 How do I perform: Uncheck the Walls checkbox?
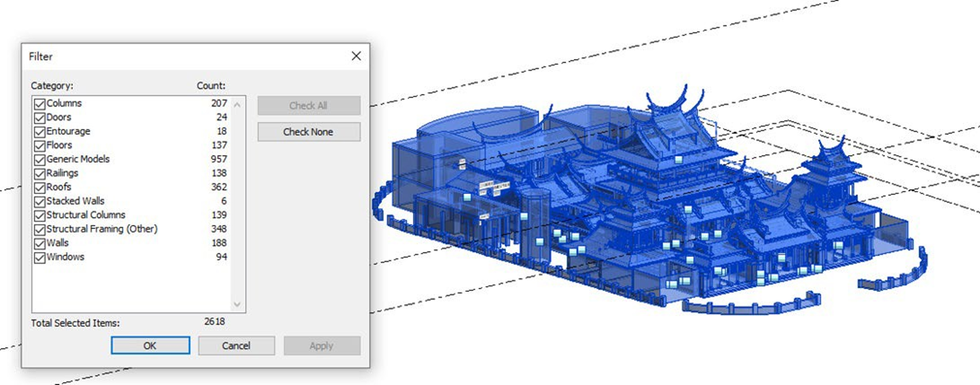[x=39, y=243]
